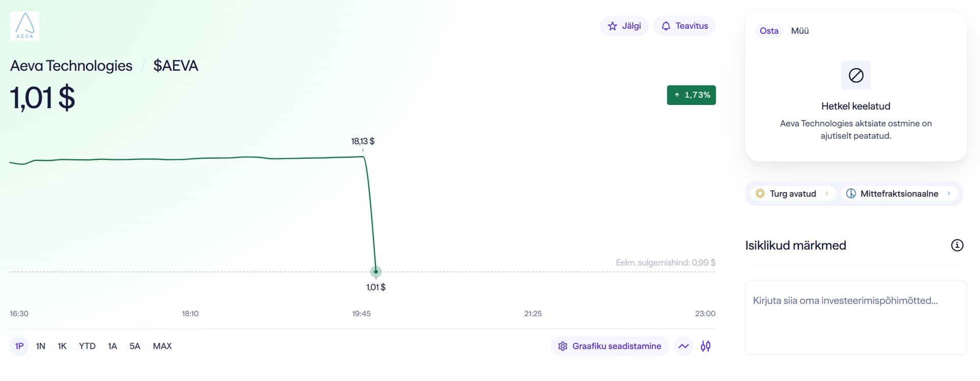This screenshot has height=381, width=980.
Task: Click the Aeva Technologies logo icon
Action: point(24,26)
